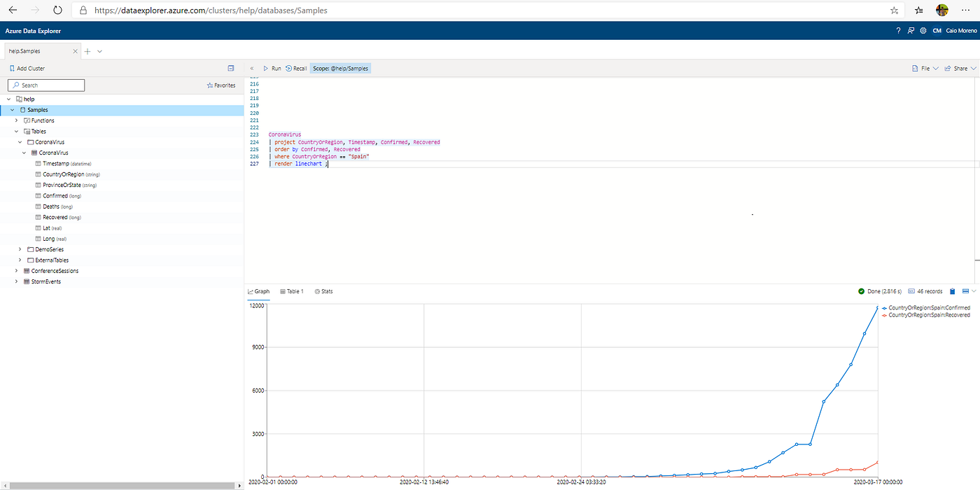The width and height of the screenshot is (980, 490).
Task: Open the File dropdown menu
Action: click(925, 68)
